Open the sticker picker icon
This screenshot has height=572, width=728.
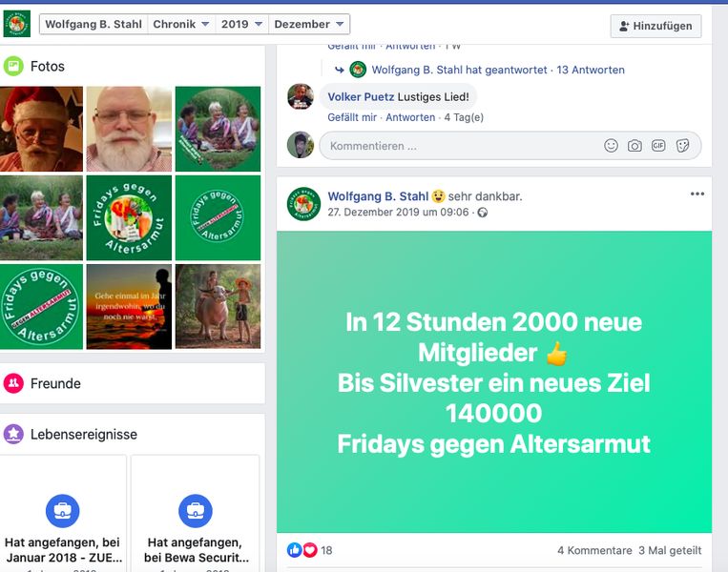pos(682,146)
